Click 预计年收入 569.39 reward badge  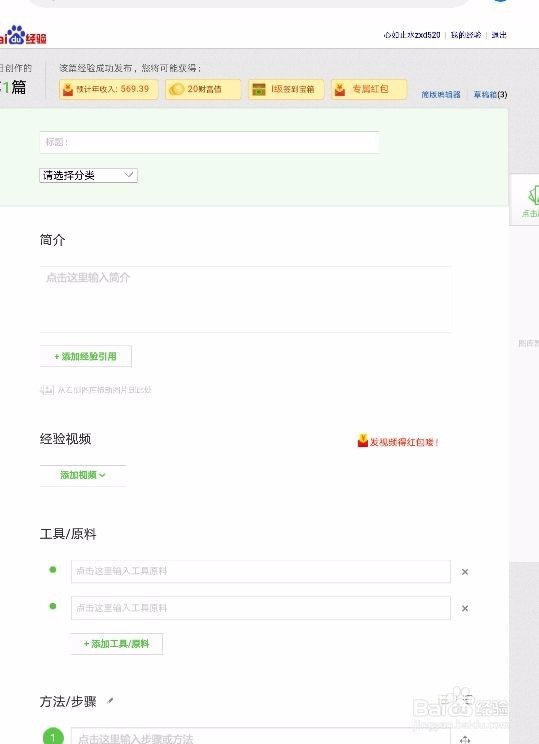(109, 89)
